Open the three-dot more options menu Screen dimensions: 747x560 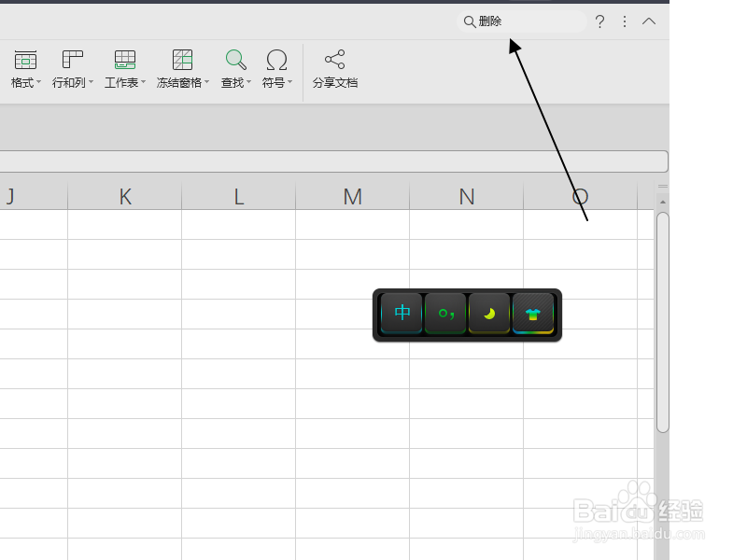(x=624, y=21)
